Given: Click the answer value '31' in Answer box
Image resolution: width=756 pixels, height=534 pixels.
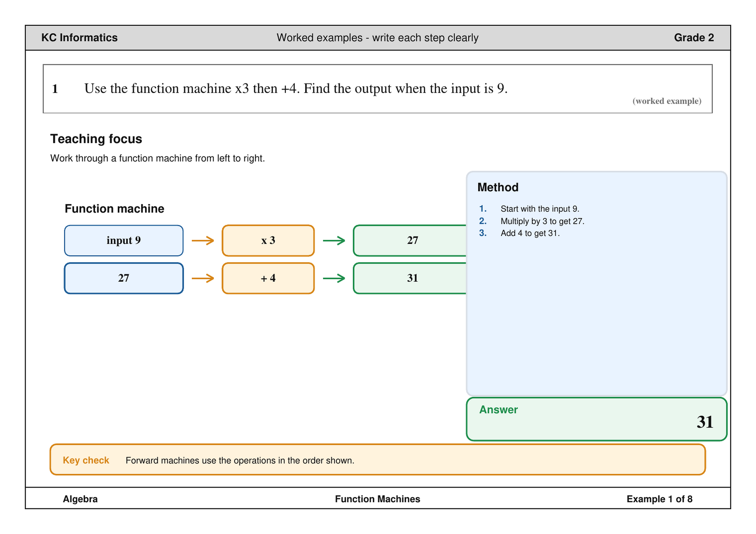Looking at the screenshot, I should [705, 422].
